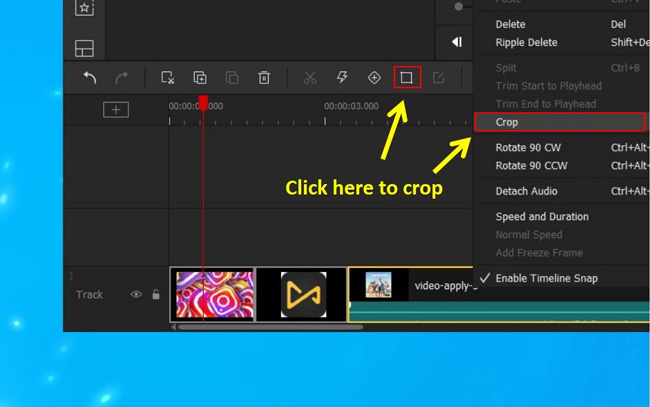Click the slider knob above previous frame

[x=458, y=7]
